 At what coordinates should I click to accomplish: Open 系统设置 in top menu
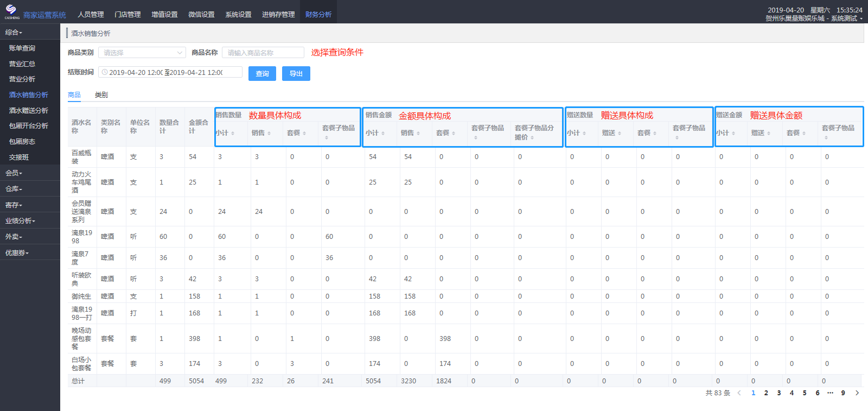click(x=238, y=15)
